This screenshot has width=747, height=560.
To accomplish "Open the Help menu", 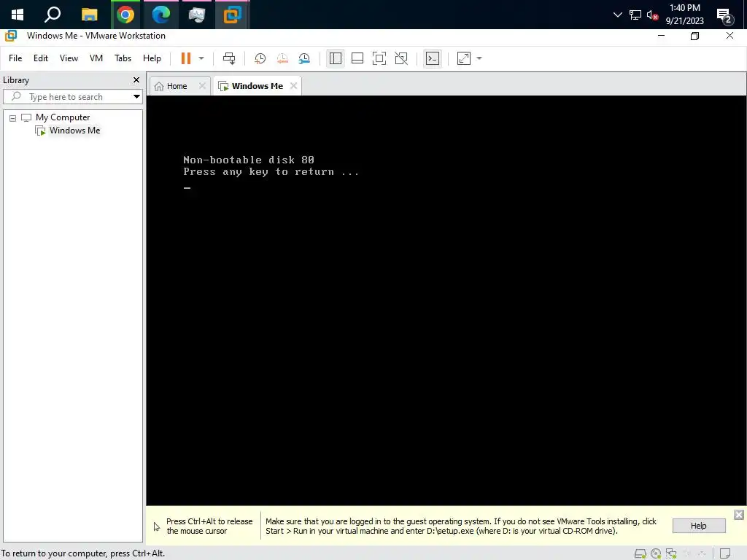I will [152, 58].
